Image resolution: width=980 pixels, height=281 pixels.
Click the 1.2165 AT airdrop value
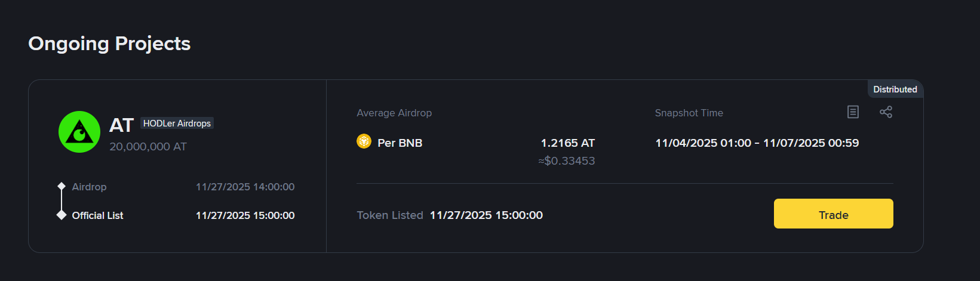[x=567, y=143]
